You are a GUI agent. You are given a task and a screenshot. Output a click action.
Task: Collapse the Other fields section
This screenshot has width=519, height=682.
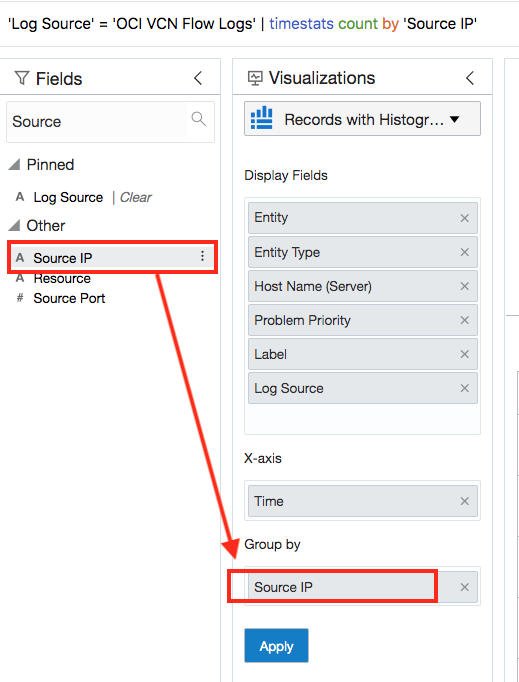point(14,225)
